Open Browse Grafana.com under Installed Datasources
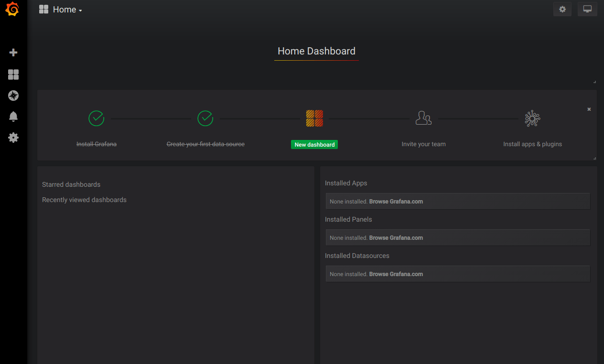The height and width of the screenshot is (364, 604). pyautogui.click(x=396, y=274)
